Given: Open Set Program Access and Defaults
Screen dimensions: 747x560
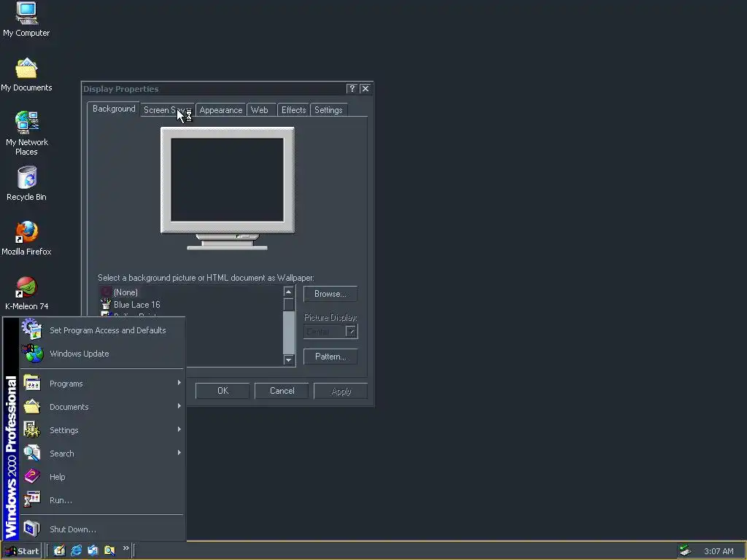Looking at the screenshot, I should 101,330.
